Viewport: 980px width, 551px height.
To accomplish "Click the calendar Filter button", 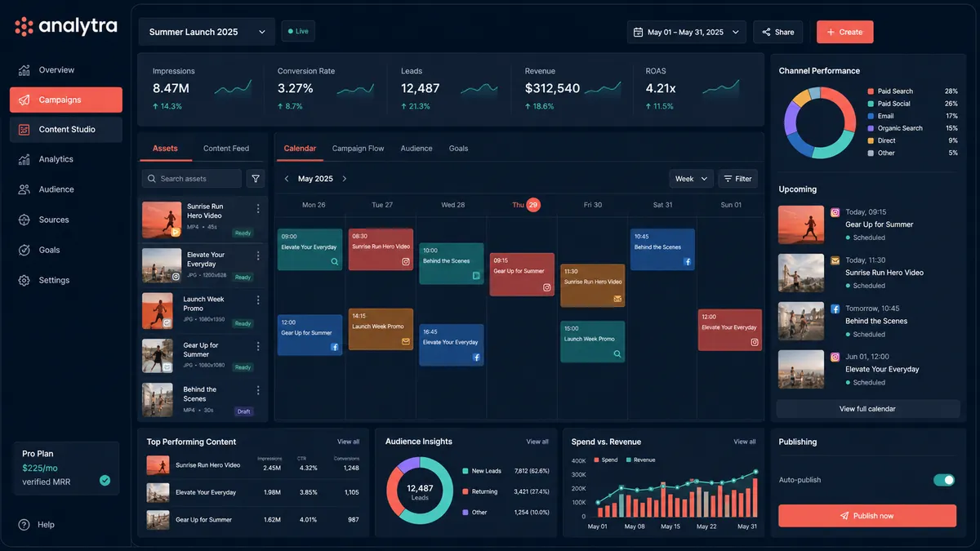I will click(737, 179).
